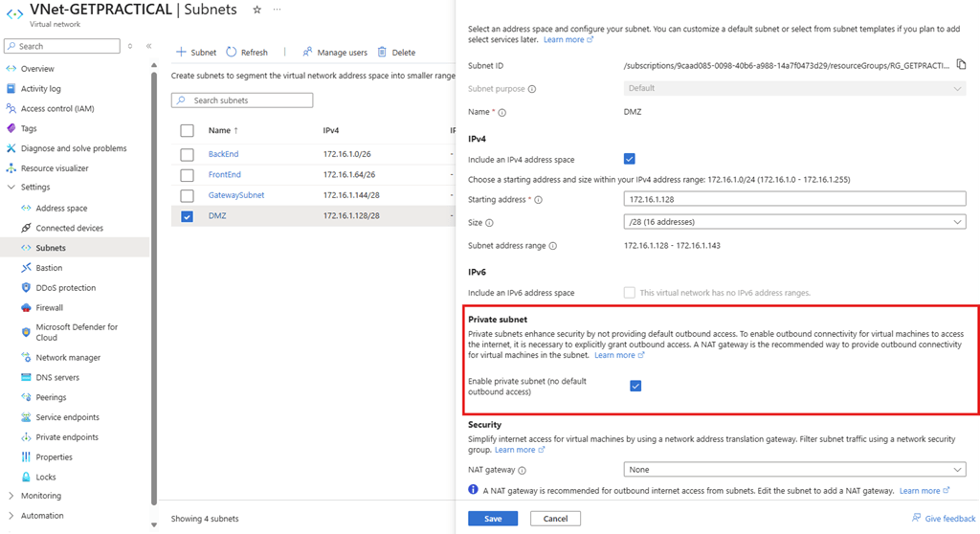980x534 pixels.
Task: Click the Resource visualizer icon
Action: (x=11, y=168)
